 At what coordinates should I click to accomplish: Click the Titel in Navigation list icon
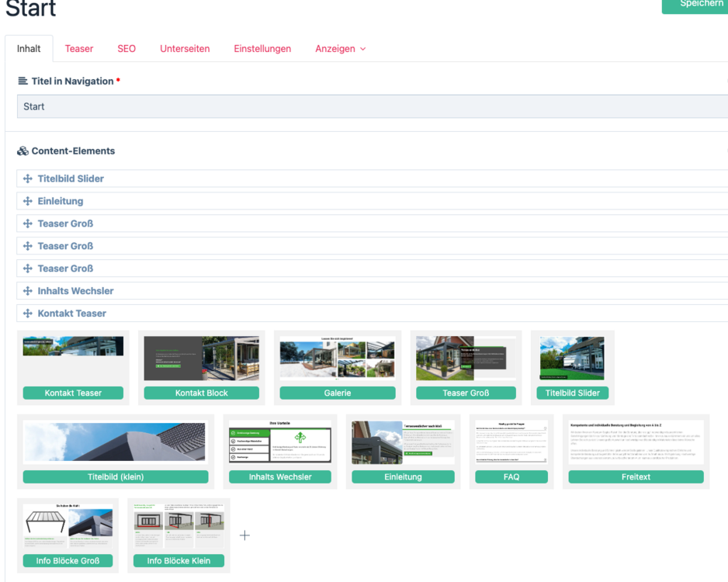23,81
